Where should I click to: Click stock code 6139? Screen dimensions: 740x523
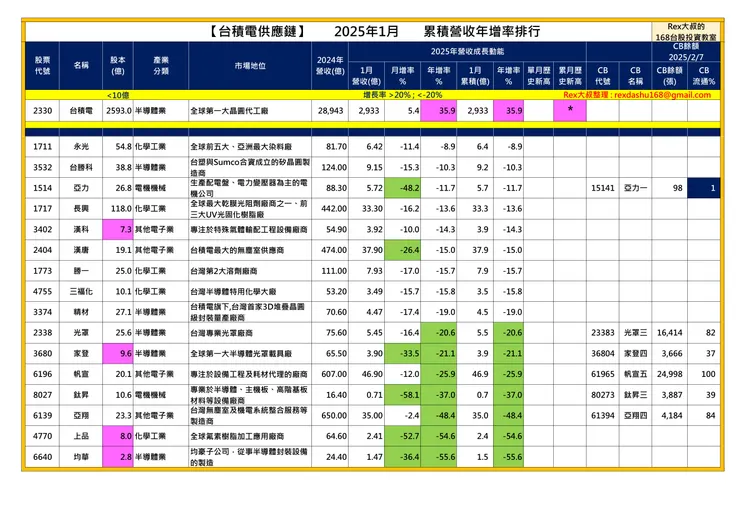(42, 415)
